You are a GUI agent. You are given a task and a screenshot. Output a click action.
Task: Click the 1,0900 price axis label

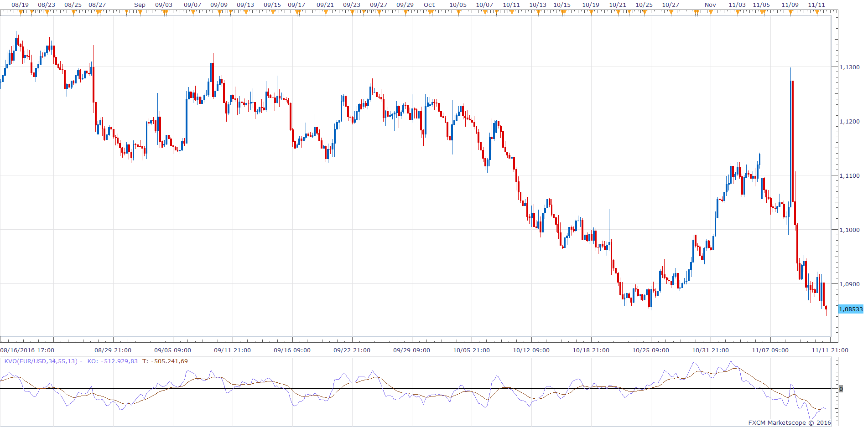tap(849, 284)
